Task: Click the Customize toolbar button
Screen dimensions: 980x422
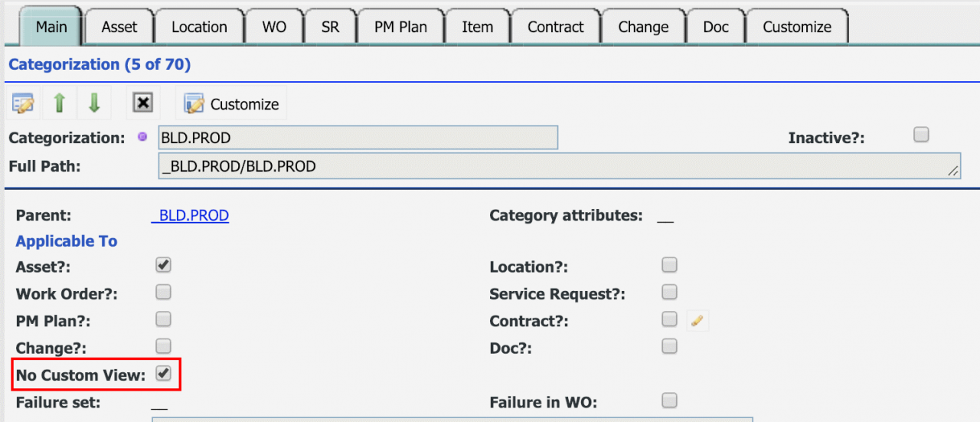Action: (x=231, y=103)
